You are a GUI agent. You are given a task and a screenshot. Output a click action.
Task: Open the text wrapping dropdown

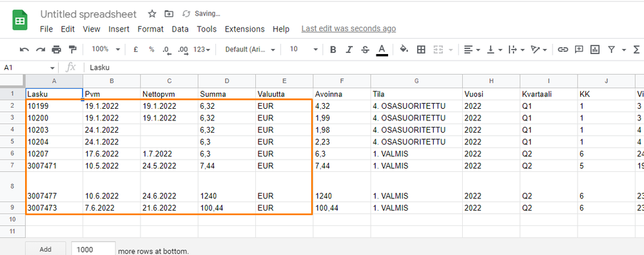516,50
